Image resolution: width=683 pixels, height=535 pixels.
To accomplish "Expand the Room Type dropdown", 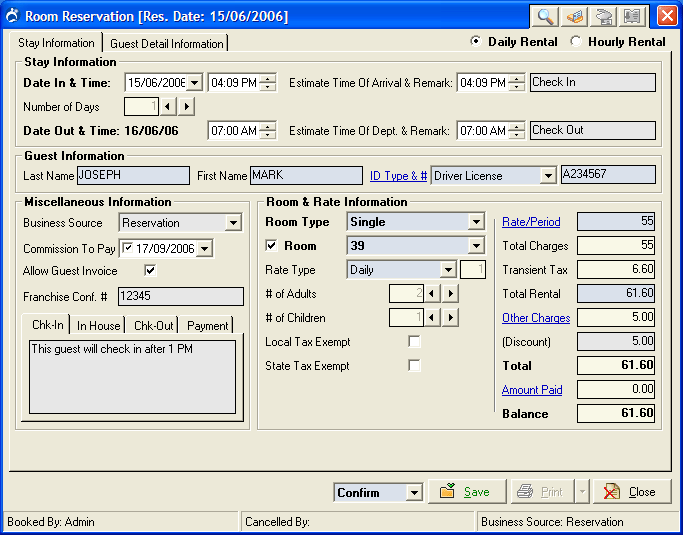I will [476, 222].
